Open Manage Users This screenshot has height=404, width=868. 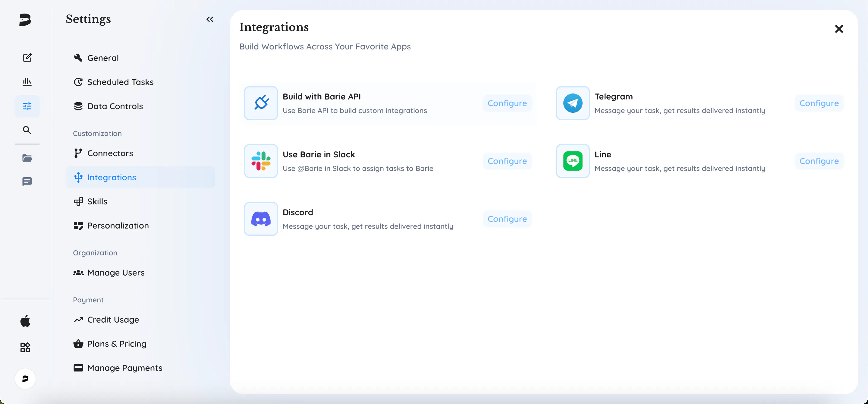(x=140, y=273)
